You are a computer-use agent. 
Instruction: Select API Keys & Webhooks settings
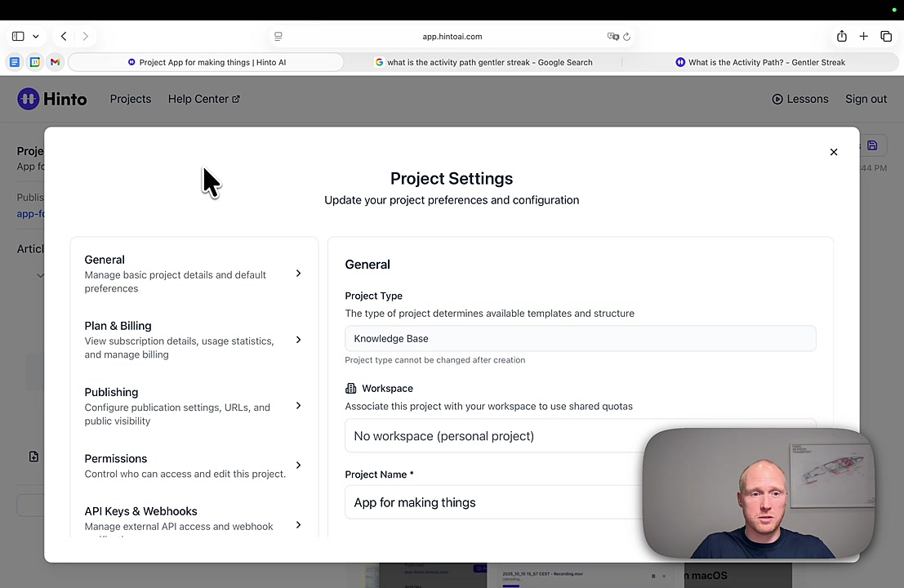(194, 519)
